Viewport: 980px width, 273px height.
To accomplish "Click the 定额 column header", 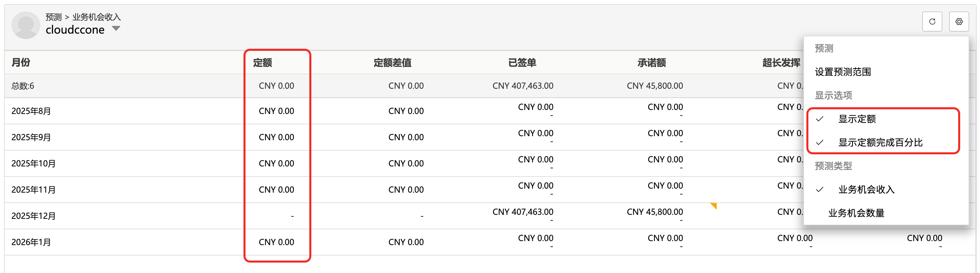I will tap(263, 63).
